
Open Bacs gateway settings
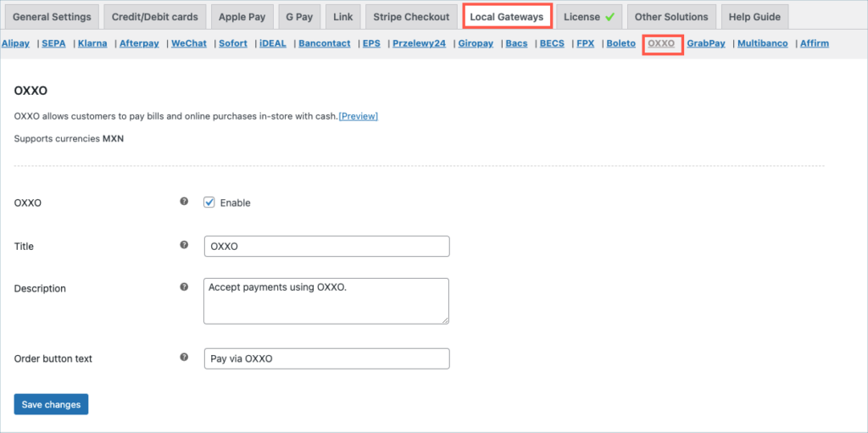point(516,43)
